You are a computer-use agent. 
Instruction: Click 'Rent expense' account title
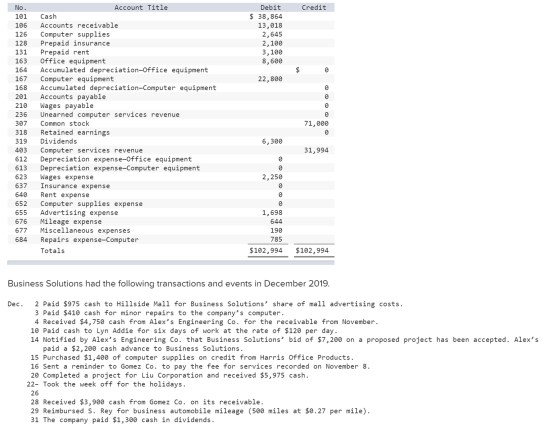click(65, 195)
